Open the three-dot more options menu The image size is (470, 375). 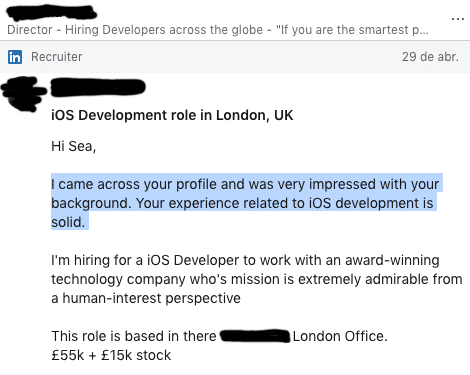click(458, 19)
